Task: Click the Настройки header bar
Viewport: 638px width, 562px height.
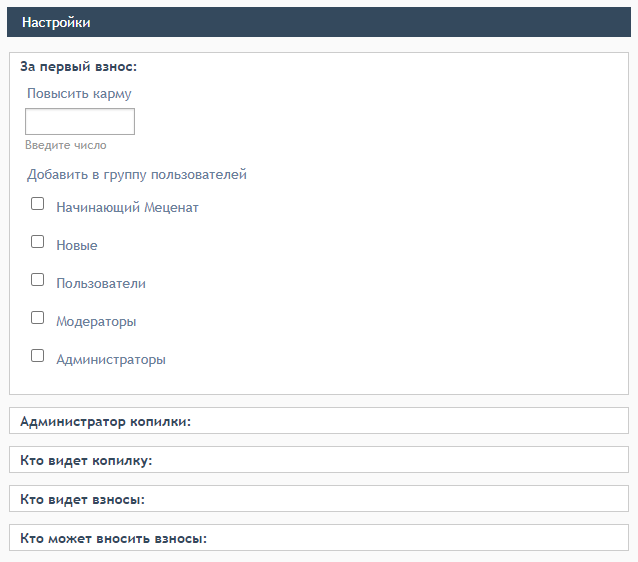Action: 319,22
